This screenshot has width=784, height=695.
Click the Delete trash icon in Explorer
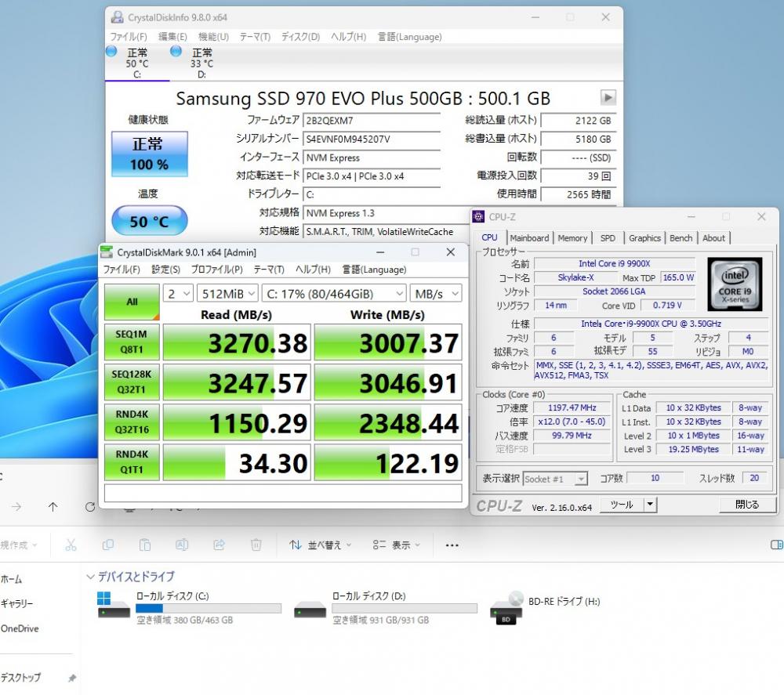[256, 545]
